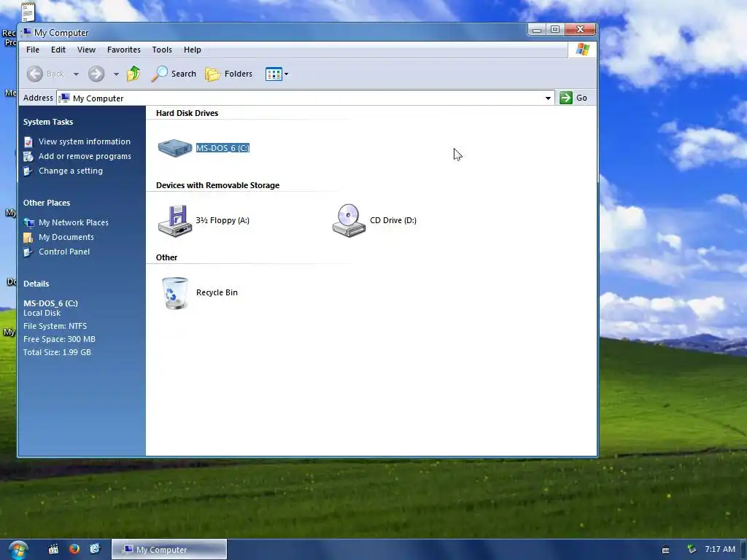Collapse the Details section header
This screenshot has width=747, height=560.
(36, 284)
